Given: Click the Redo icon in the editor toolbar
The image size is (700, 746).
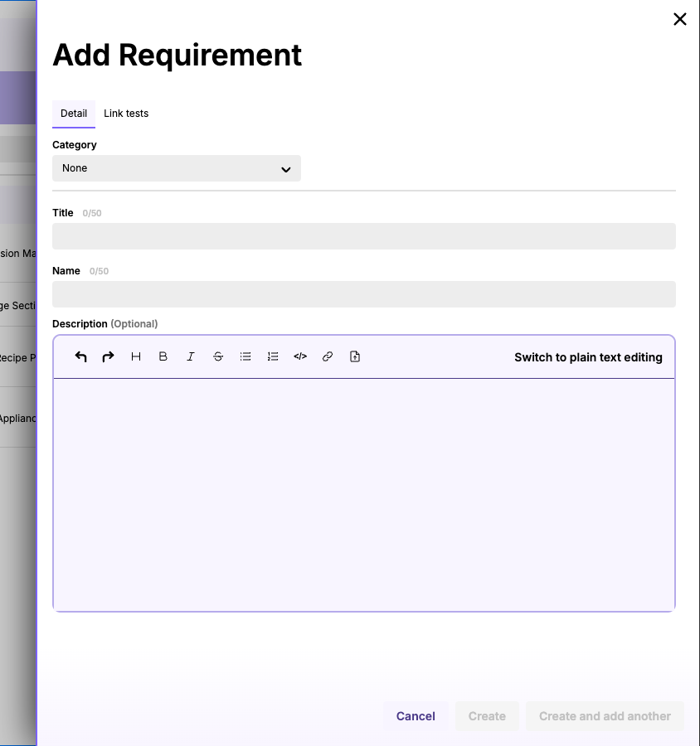Looking at the screenshot, I should 108,356.
